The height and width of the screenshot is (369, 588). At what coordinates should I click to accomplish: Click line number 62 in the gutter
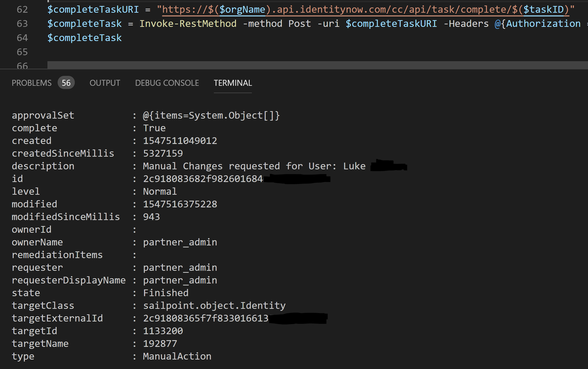(22, 10)
